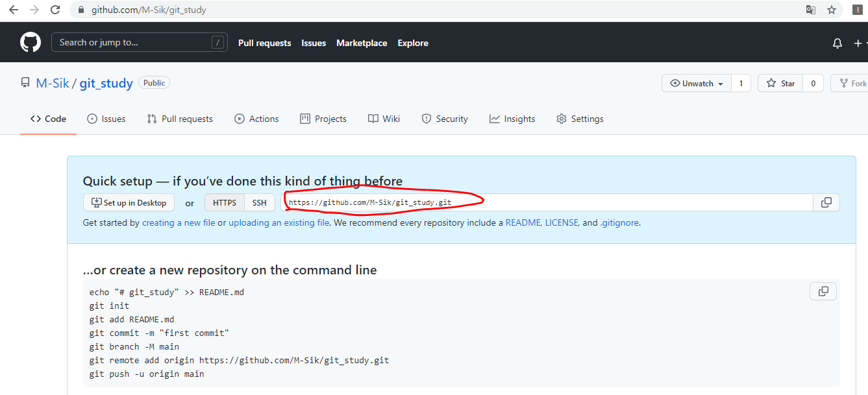Image resolution: width=868 pixels, height=395 pixels.
Task: Open the stargazers count 0
Action: coord(813,83)
